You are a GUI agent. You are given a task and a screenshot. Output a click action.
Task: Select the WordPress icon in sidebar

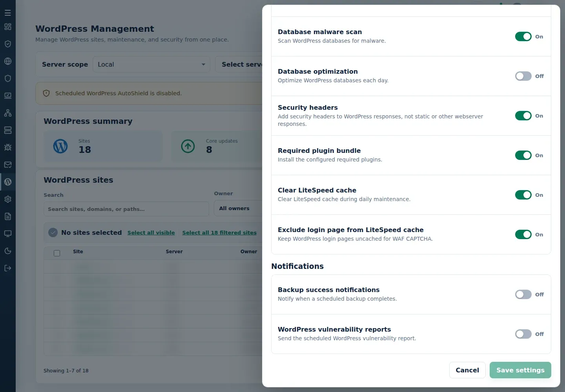(8, 182)
